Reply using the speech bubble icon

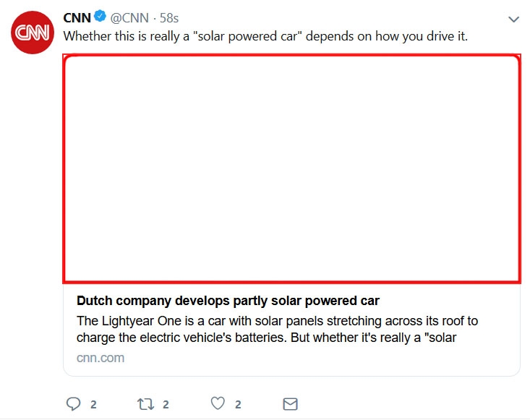[73, 404]
